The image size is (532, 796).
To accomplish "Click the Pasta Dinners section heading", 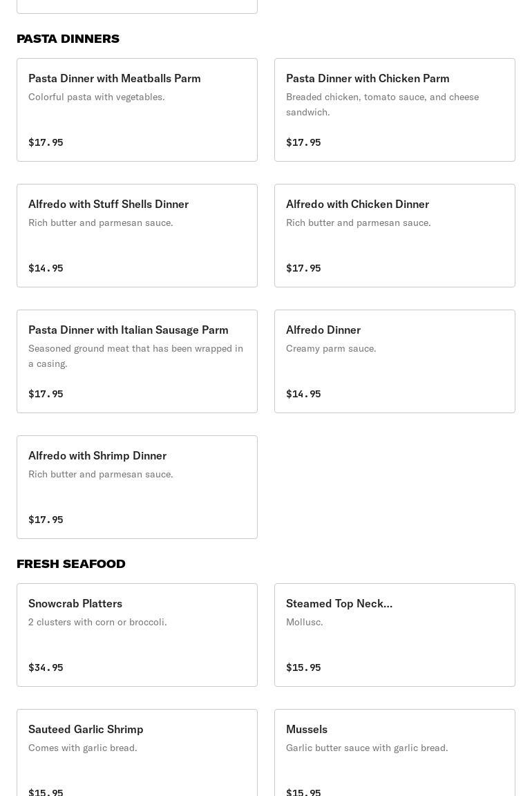I will [68, 39].
